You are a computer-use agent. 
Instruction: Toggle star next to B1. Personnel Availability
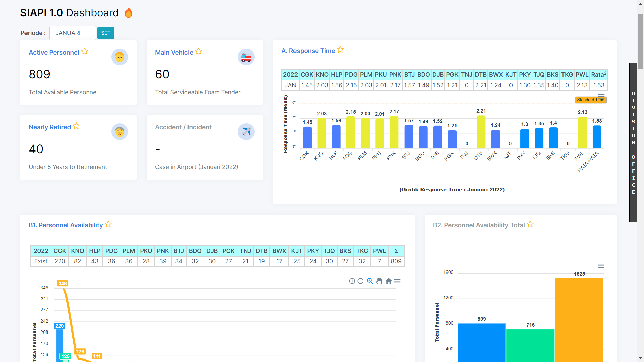(x=108, y=224)
